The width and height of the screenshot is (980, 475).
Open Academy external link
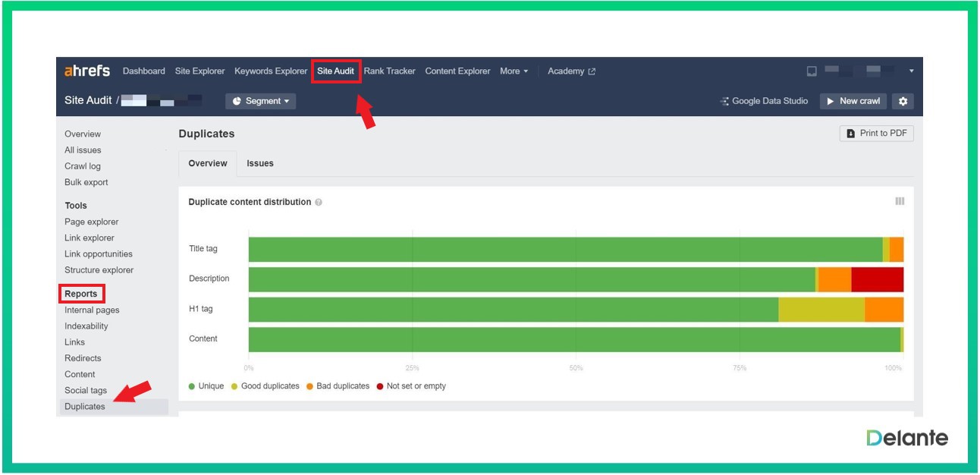click(571, 71)
